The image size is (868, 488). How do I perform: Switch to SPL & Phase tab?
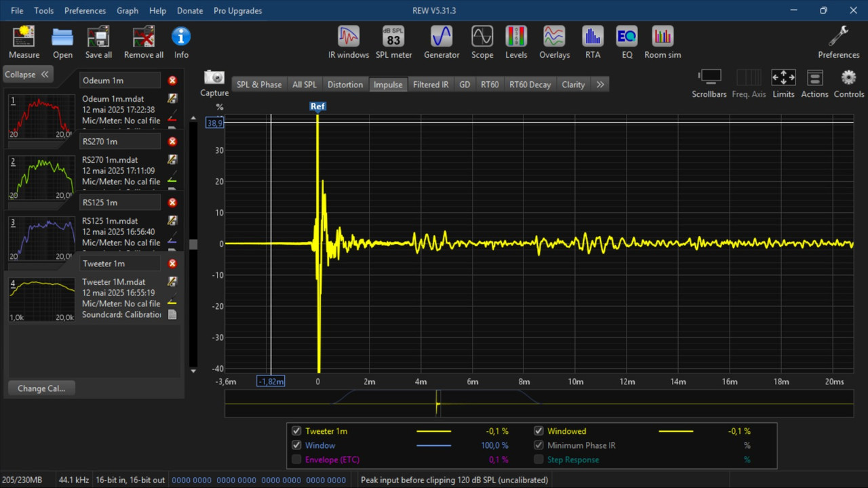(x=259, y=85)
